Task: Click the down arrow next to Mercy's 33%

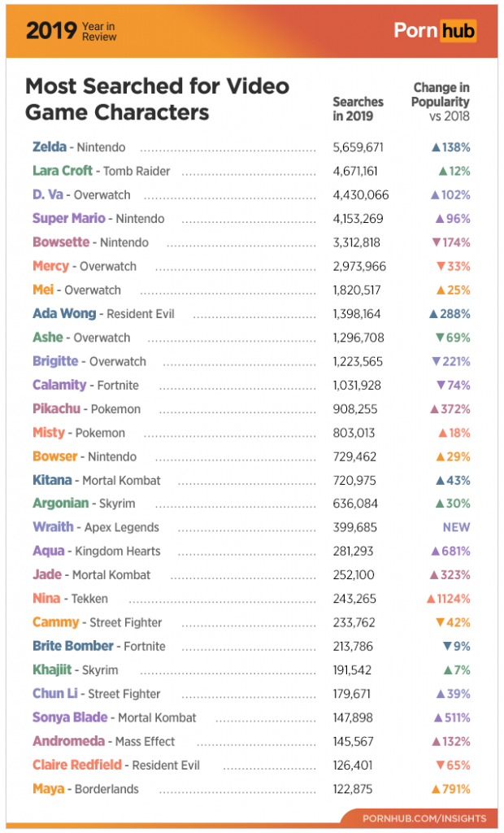Action: point(441,267)
